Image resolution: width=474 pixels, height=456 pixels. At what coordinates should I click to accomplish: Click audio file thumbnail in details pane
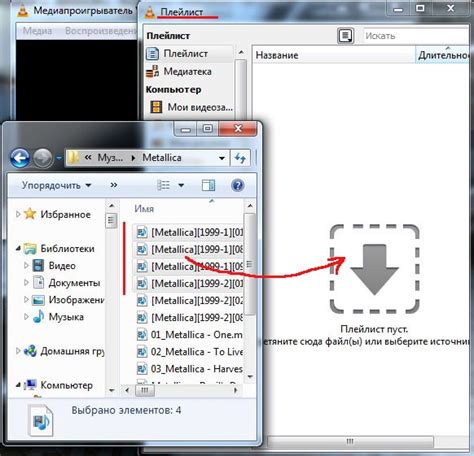click(x=41, y=420)
